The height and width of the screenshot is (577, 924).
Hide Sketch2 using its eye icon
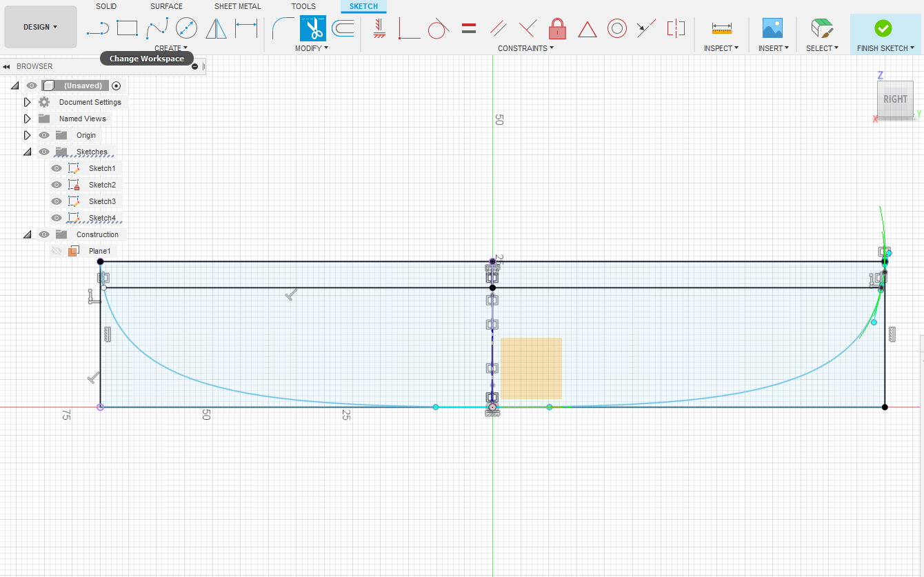[57, 185]
